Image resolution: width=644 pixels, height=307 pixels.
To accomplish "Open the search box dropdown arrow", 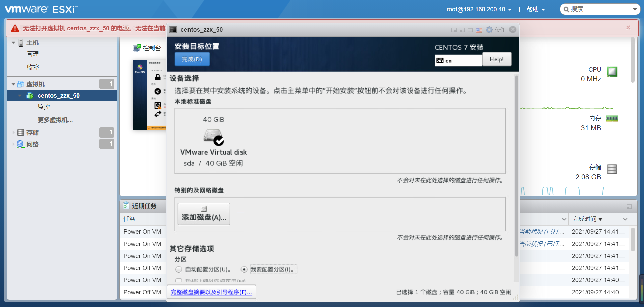I will coord(635,9).
